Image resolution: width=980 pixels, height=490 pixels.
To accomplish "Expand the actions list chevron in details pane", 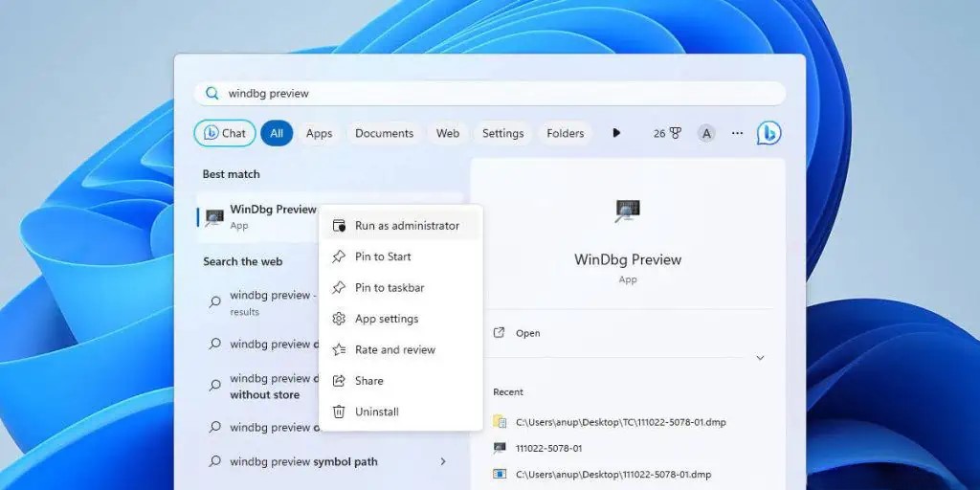I will (x=760, y=358).
